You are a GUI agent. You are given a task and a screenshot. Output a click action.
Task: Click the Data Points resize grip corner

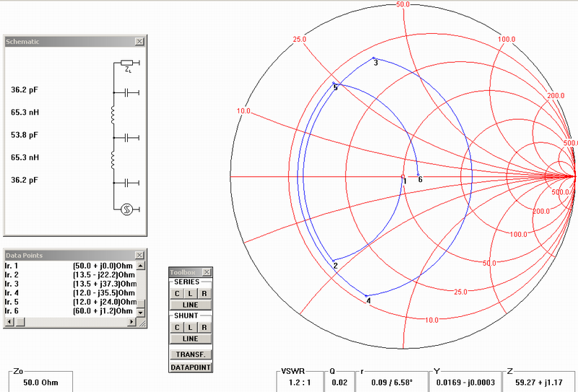coord(142,323)
